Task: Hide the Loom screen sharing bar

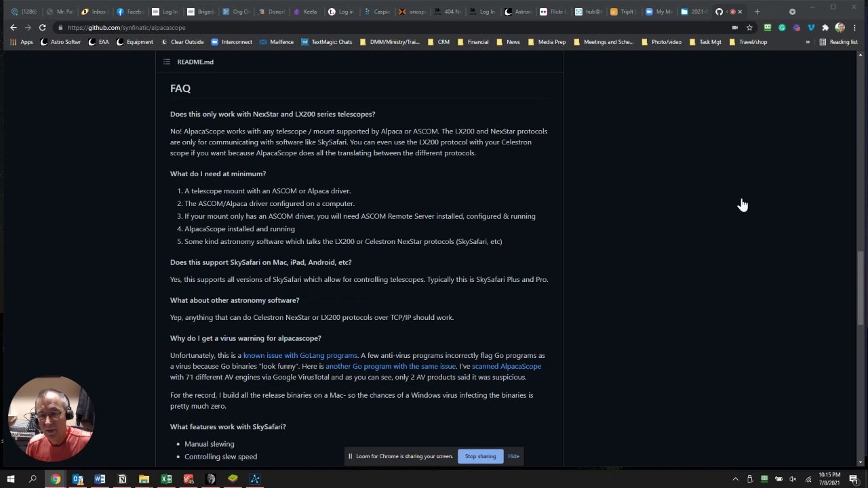Action: tap(513, 456)
